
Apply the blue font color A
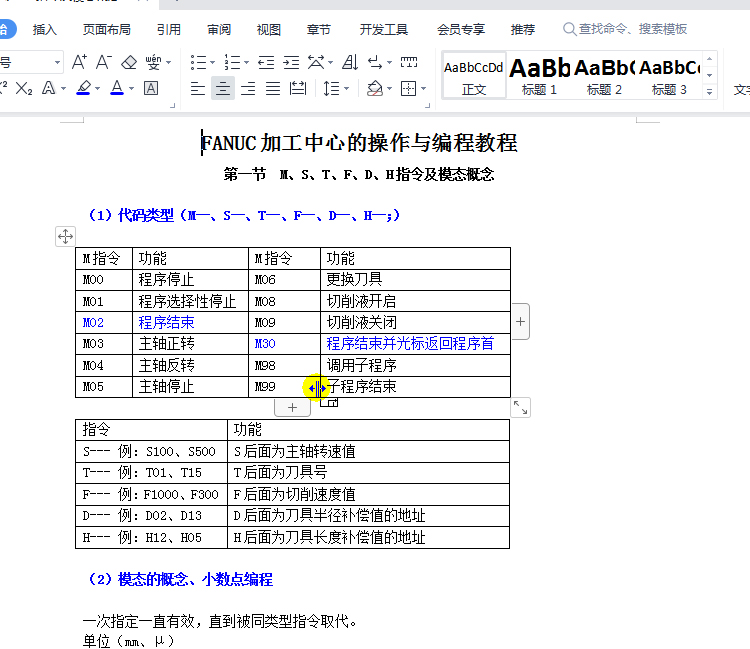[x=117, y=88]
